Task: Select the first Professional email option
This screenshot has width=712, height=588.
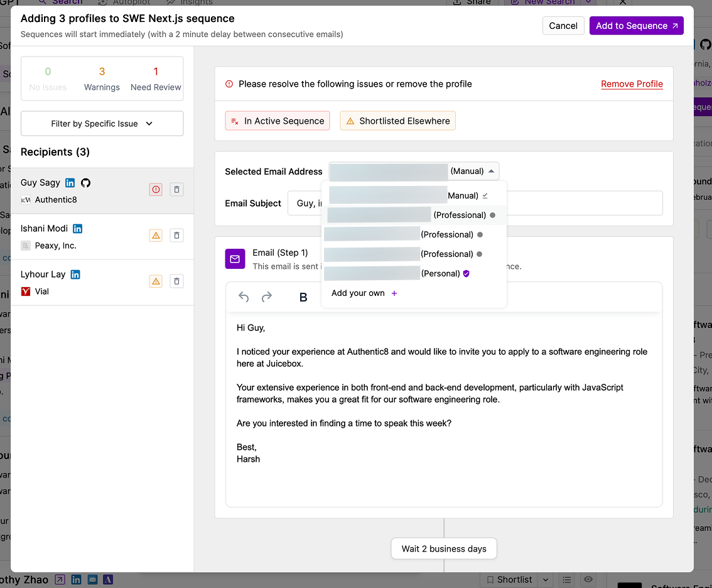Action: pos(414,215)
